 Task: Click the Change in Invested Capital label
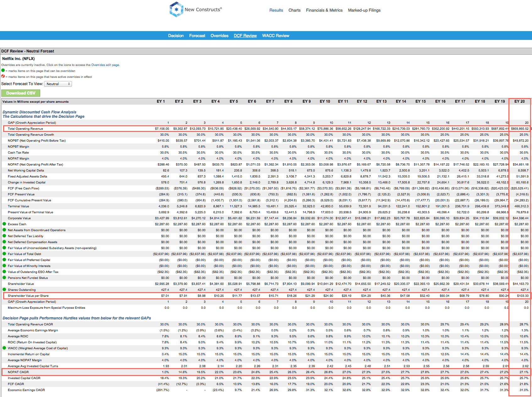click(x=27, y=182)
